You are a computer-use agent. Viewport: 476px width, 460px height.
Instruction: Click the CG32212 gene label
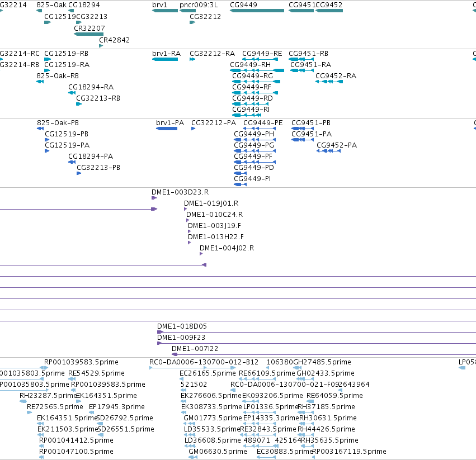pyautogui.click(x=205, y=17)
